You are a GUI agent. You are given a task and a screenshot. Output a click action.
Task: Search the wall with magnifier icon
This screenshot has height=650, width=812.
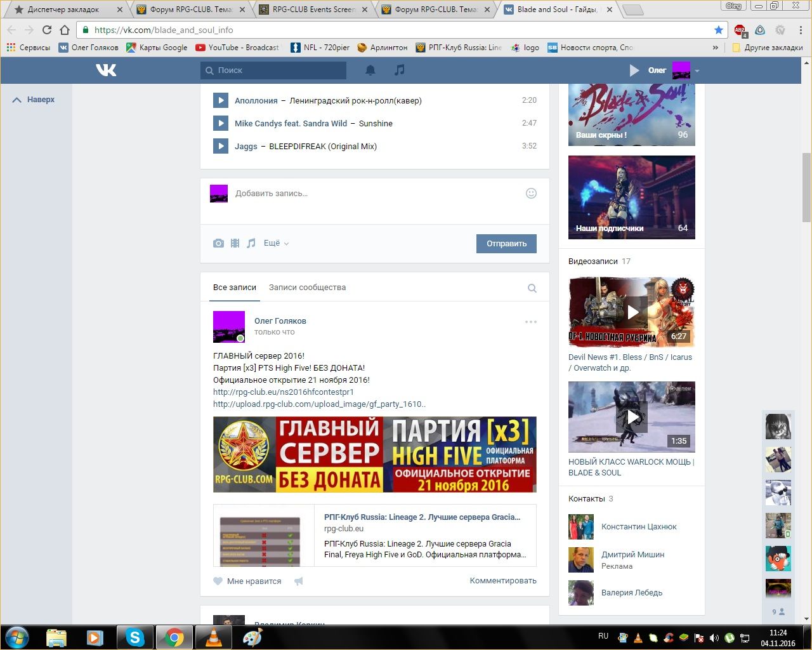532,288
